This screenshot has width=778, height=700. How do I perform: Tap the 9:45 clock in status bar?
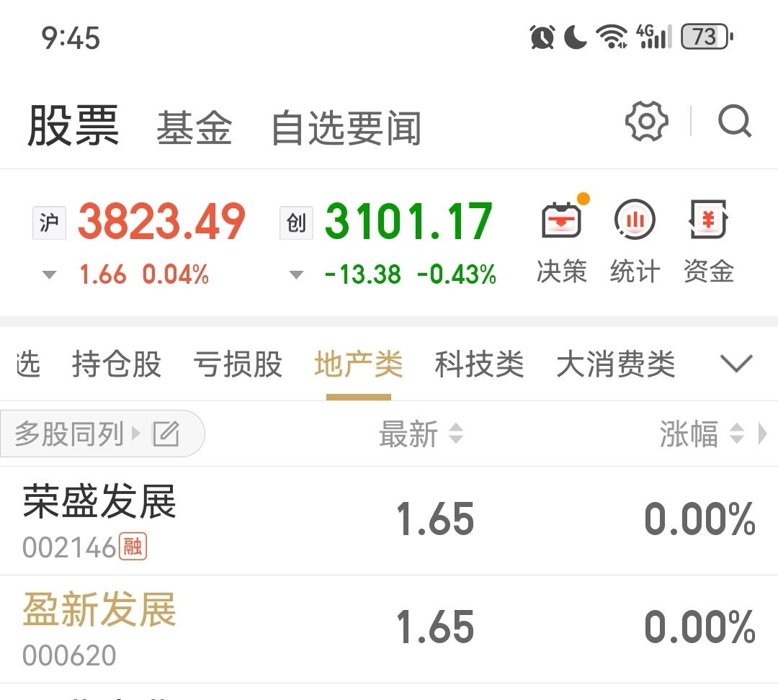[71, 38]
